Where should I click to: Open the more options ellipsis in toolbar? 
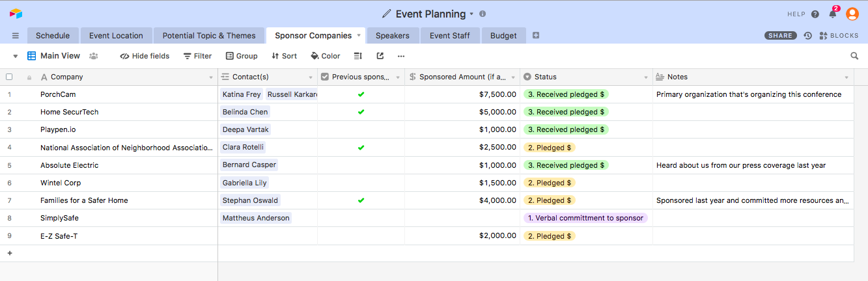click(401, 56)
